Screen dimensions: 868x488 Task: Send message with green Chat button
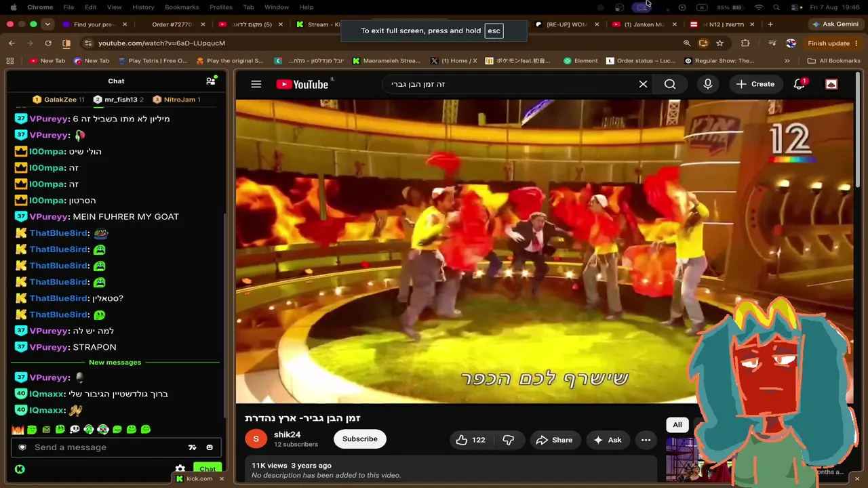[x=208, y=468]
